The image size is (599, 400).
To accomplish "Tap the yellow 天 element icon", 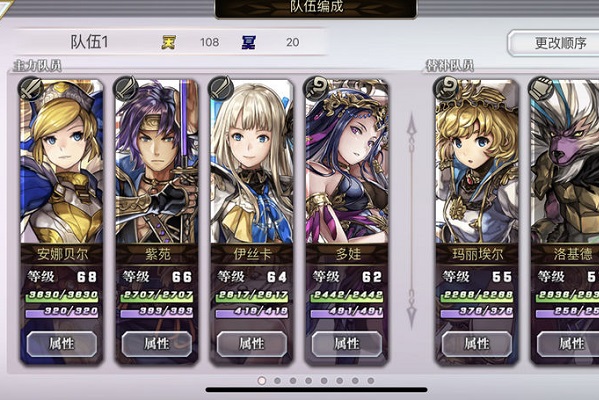I will [x=168, y=42].
